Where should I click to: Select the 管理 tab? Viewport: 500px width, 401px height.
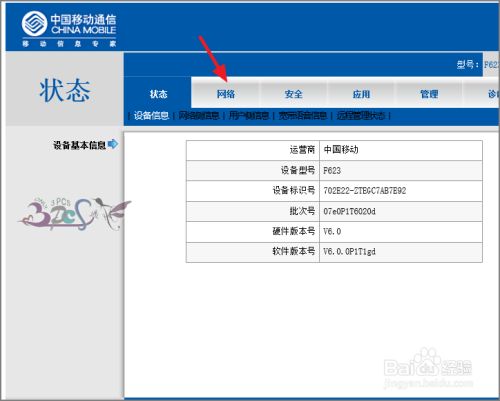tap(429, 94)
